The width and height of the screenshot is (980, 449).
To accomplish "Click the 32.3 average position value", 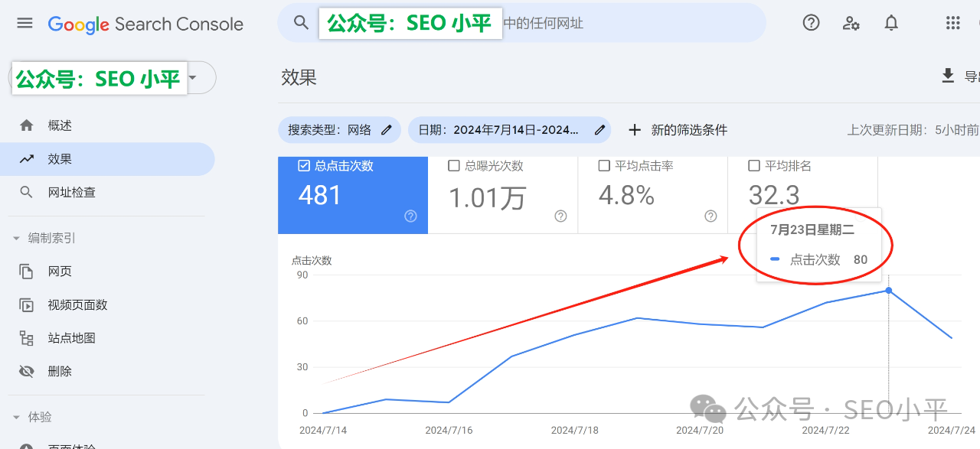I will pyautogui.click(x=774, y=196).
